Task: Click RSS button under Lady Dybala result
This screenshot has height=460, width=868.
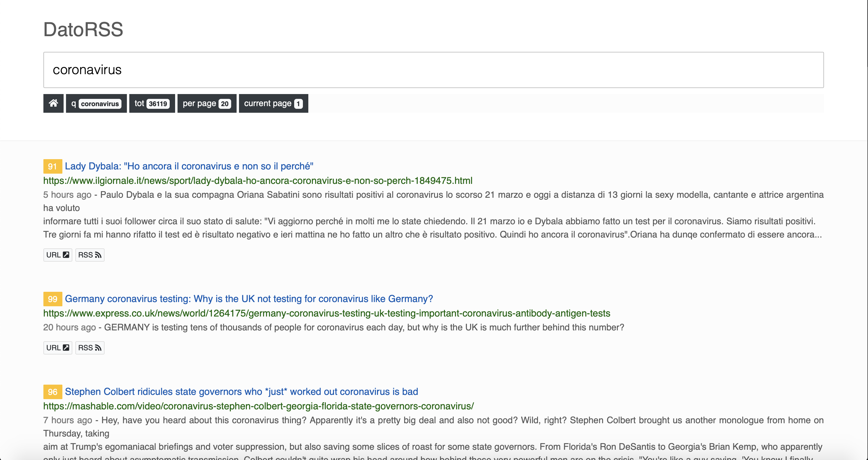Action: pos(90,255)
